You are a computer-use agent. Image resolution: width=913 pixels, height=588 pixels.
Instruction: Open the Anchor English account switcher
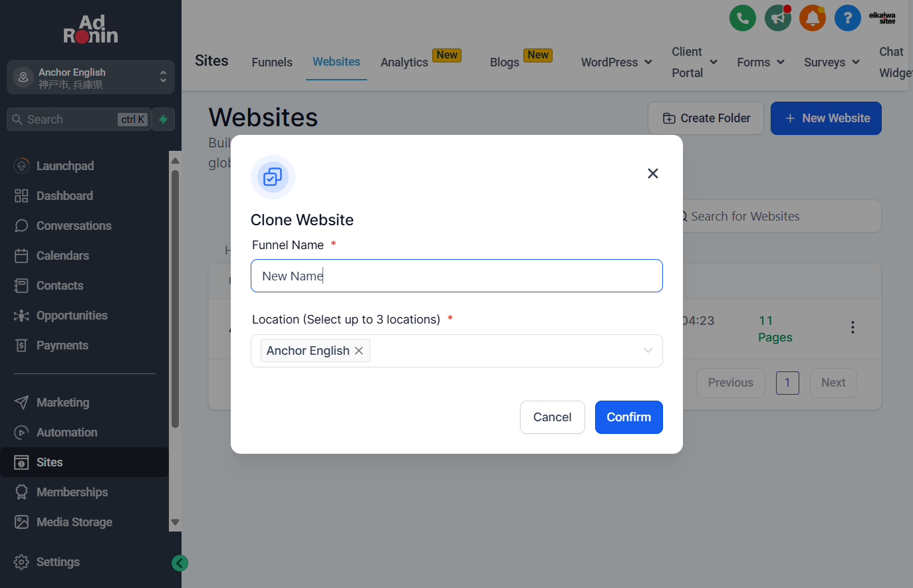pos(90,78)
